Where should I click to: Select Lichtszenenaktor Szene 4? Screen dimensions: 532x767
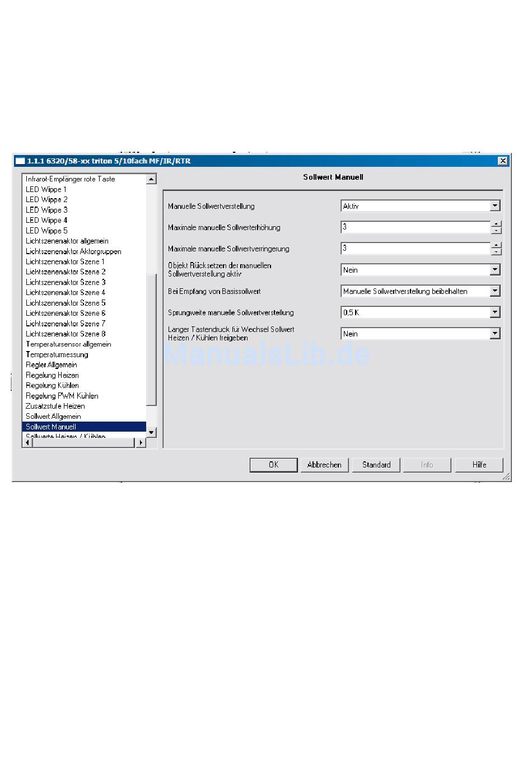tap(66, 292)
